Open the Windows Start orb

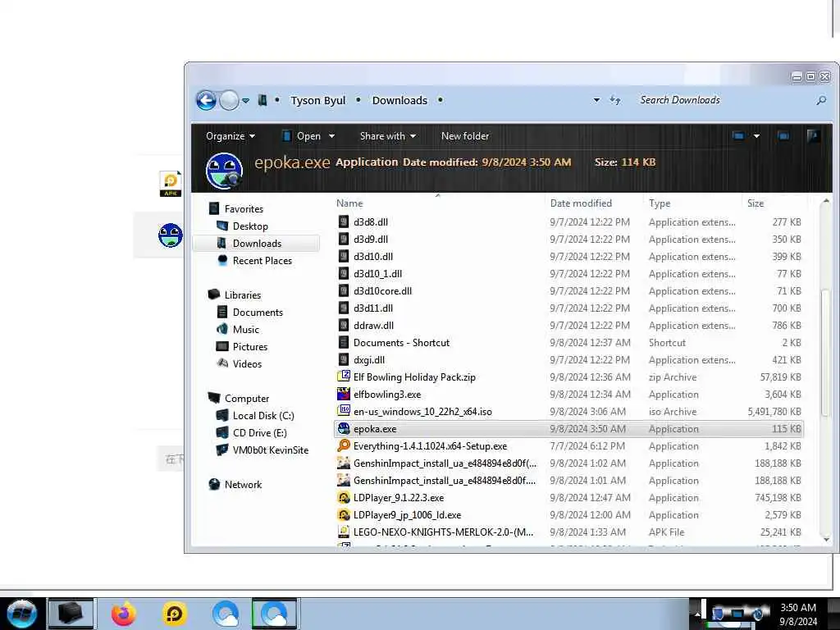pos(21,614)
